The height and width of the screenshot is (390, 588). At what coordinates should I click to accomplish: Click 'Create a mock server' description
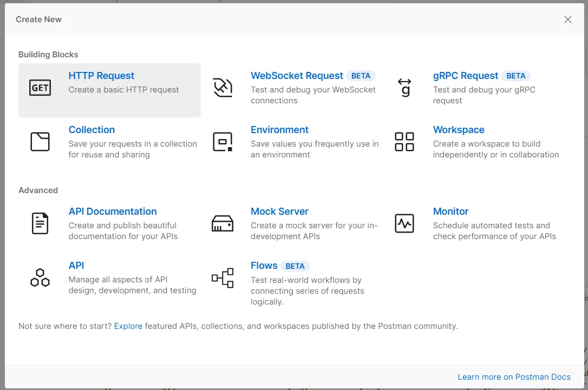pyautogui.click(x=314, y=231)
